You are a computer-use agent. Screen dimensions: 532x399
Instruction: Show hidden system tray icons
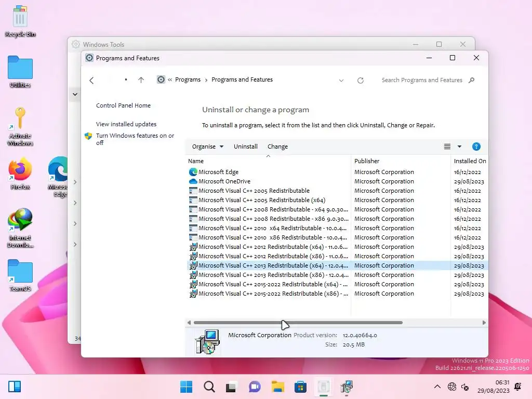tap(437, 387)
